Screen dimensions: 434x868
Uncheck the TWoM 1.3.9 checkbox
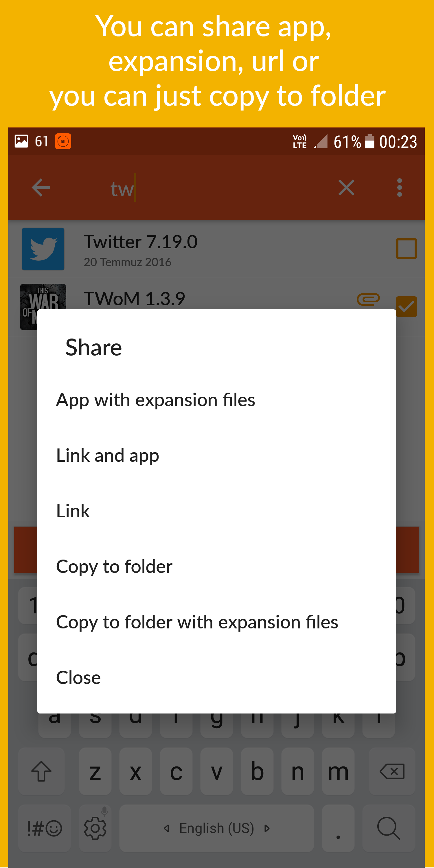(x=407, y=307)
